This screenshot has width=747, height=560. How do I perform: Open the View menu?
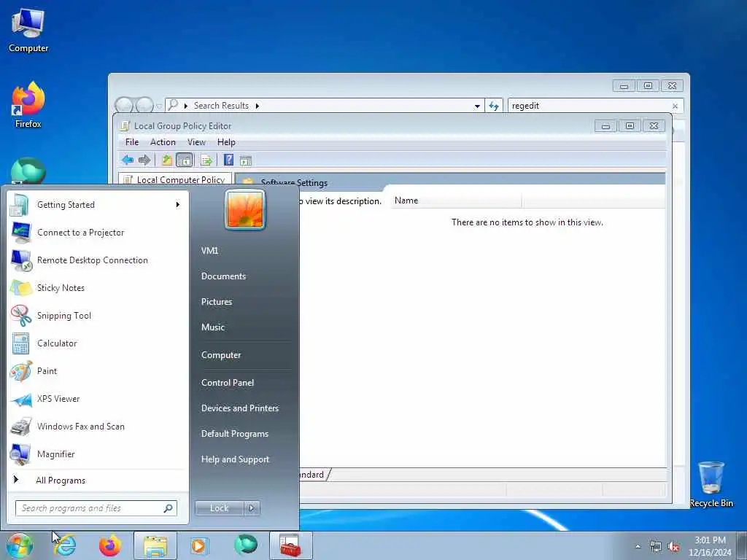(196, 142)
